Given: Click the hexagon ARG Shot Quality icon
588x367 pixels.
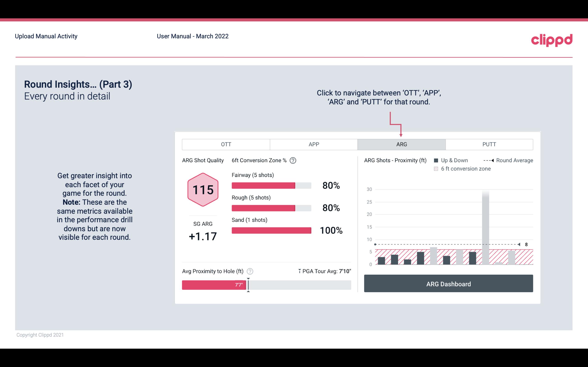Looking at the screenshot, I should tap(203, 190).
